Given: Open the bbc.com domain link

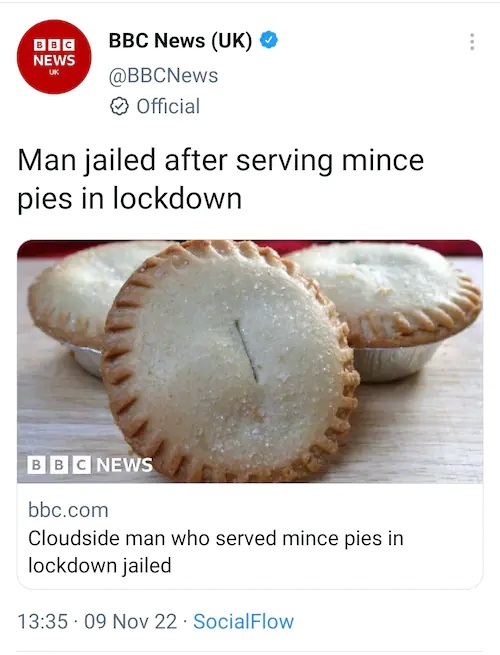Looking at the screenshot, I should click(69, 510).
